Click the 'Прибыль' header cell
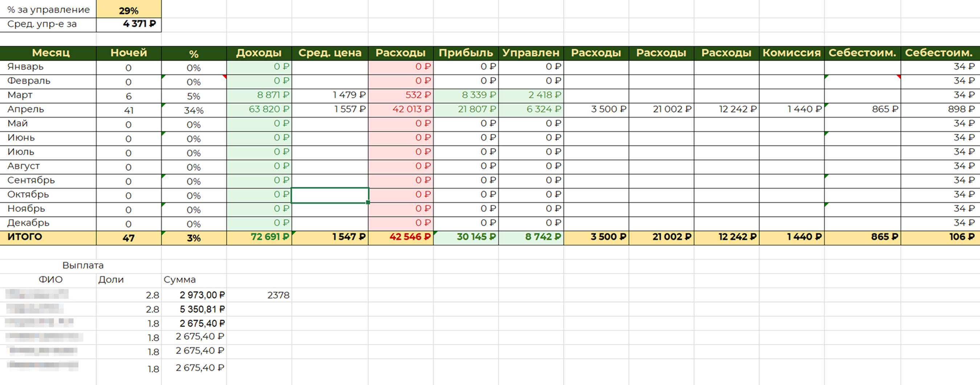Image resolution: width=980 pixels, height=385 pixels. coord(466,53)
